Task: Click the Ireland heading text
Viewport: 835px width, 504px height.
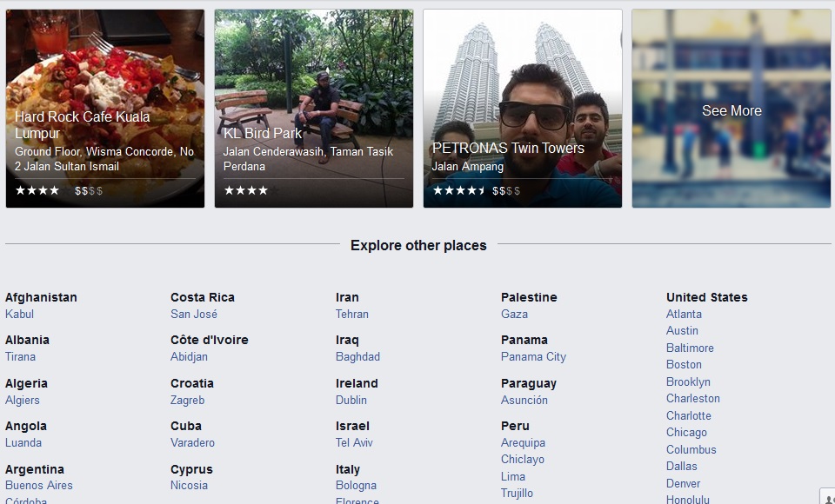Action: (357, 384)
